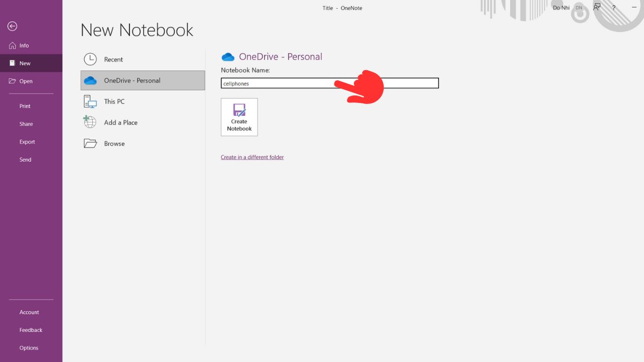Click Browse to pick a folder
This screenshot has height=362, width=644.
[x=143, y=144]
